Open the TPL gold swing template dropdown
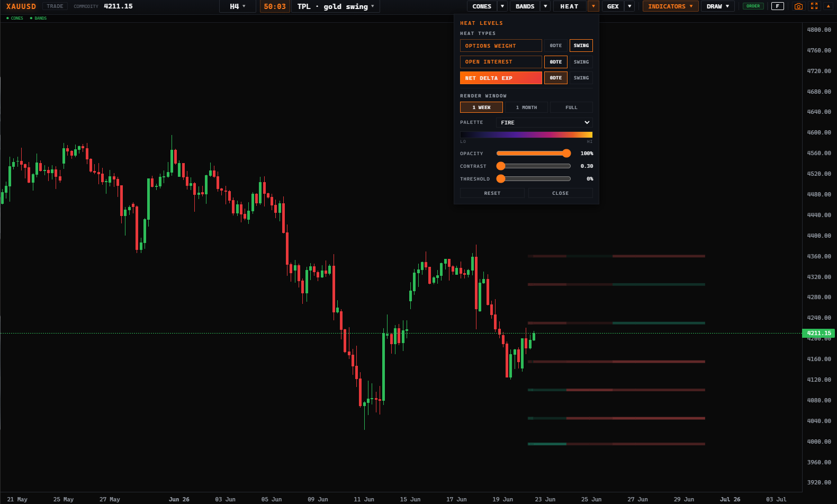 pyautogui.click(x=336, y=6)
